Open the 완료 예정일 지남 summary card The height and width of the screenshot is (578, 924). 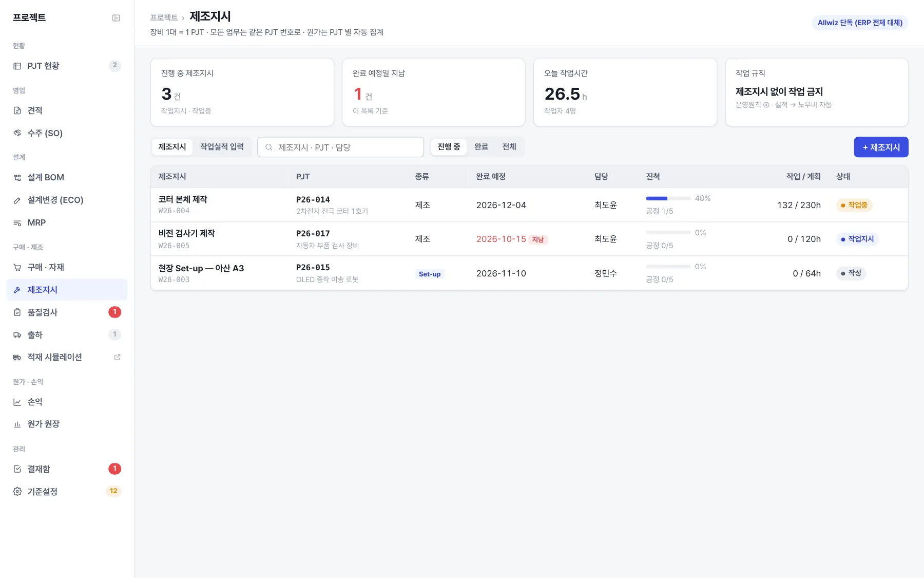(x=433, y=92)
